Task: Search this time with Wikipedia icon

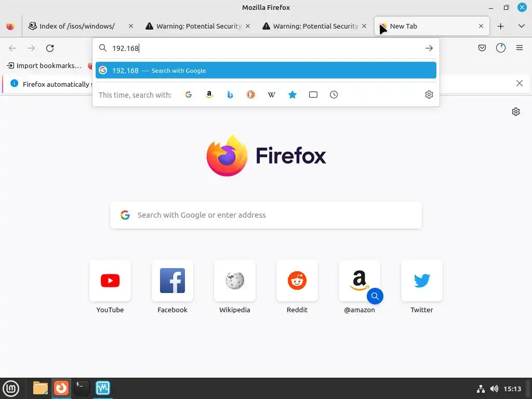Action: [271, 95]
